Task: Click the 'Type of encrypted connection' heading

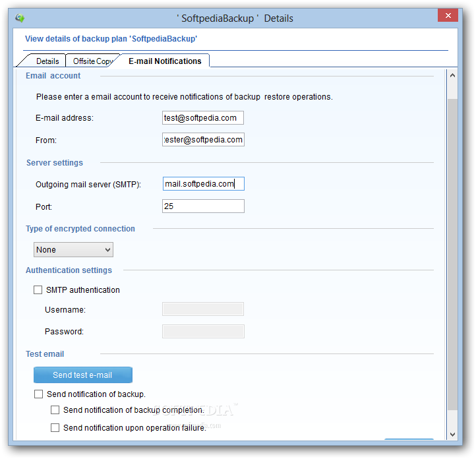Action: click(80, 229)
